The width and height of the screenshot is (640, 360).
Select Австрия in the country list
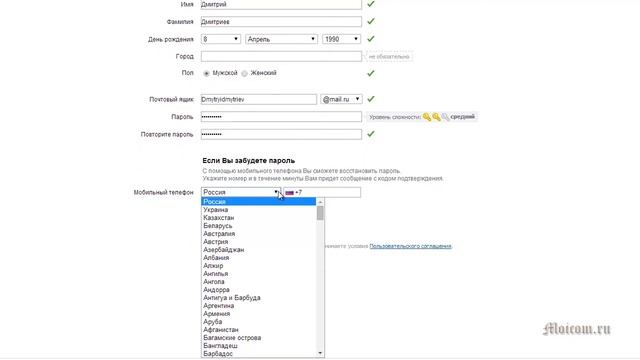click(259, 242)
